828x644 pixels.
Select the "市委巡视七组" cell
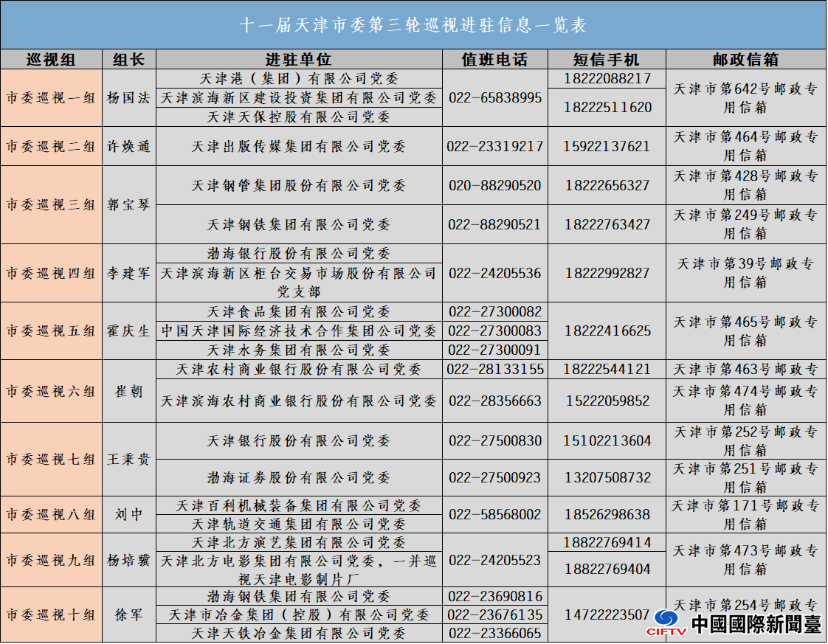pos(51,460)
